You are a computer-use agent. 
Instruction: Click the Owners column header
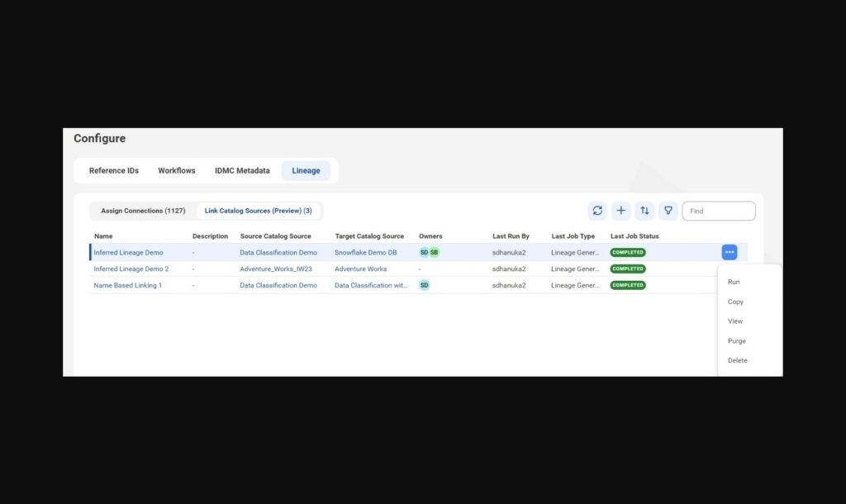(x=430, y=236)
